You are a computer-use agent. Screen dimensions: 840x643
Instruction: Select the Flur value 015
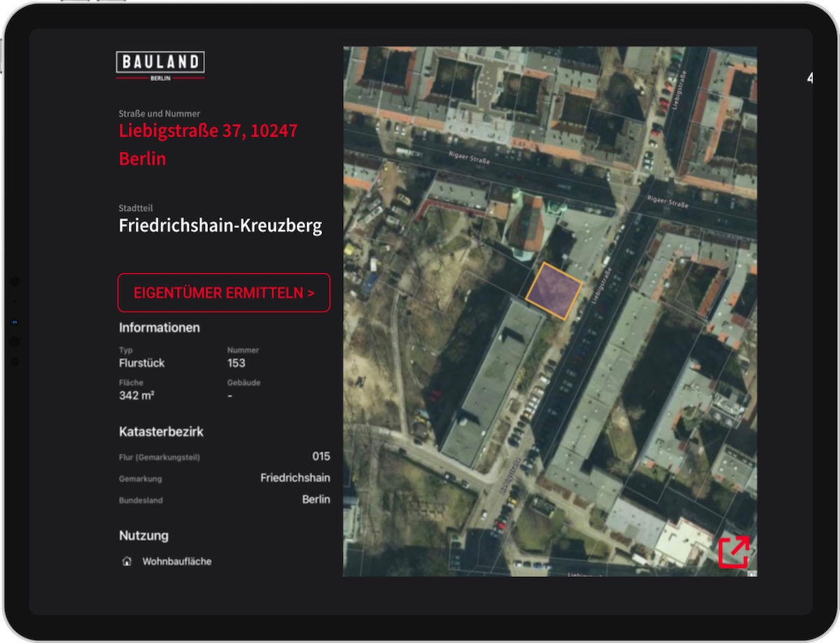pyautogui.click(x=323, y=456)
